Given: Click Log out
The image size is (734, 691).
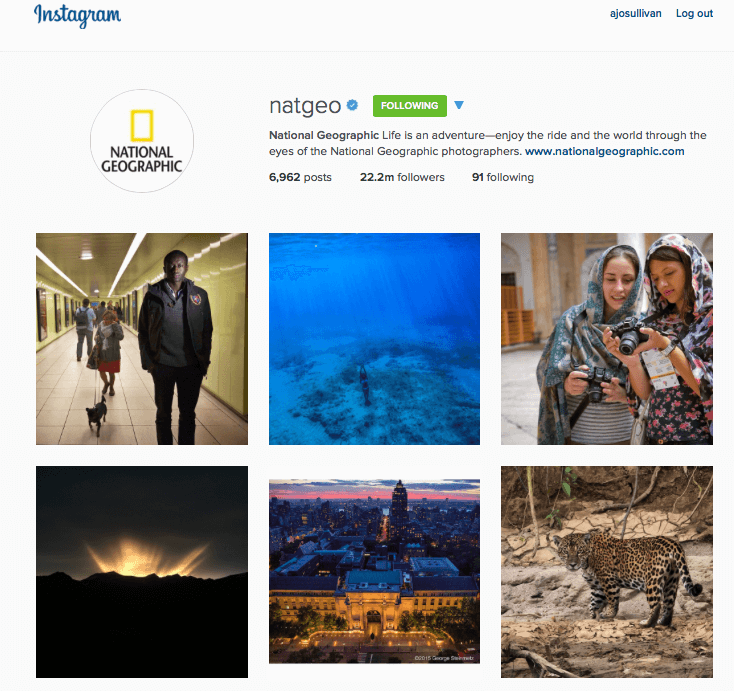Looking at the screenshot, I should tap(694, 14).
